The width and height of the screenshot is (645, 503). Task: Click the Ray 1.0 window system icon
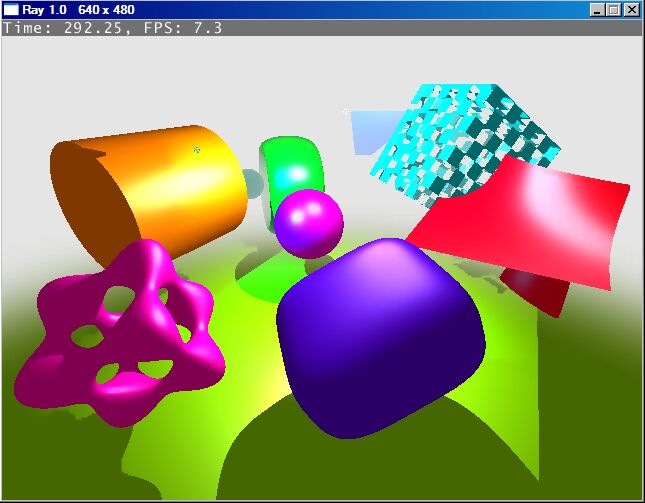[11, 9]
